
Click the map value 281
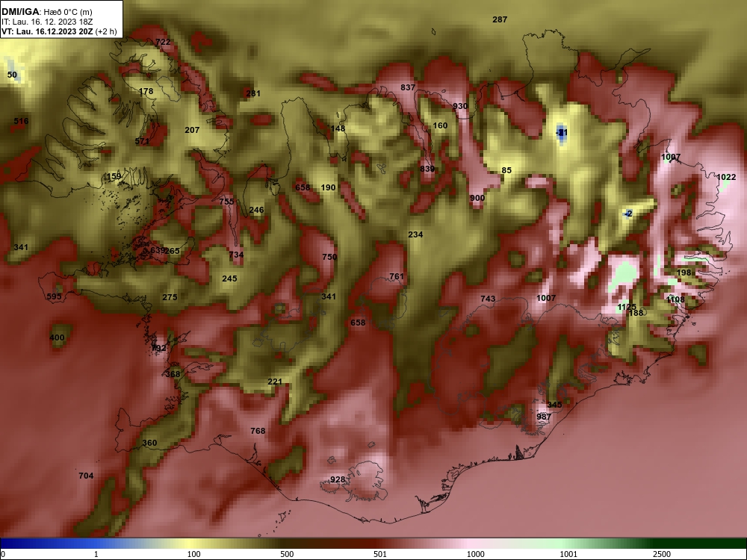pos(253,93)
